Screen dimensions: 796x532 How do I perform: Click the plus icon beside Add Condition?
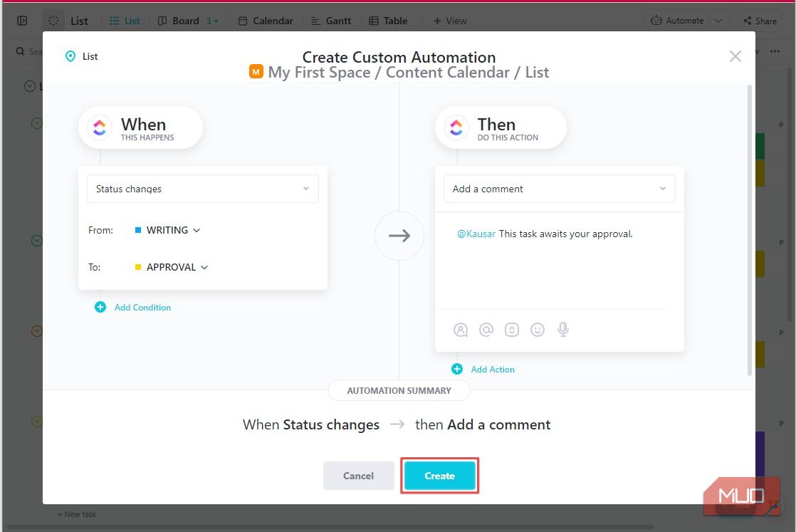(100, 307)
